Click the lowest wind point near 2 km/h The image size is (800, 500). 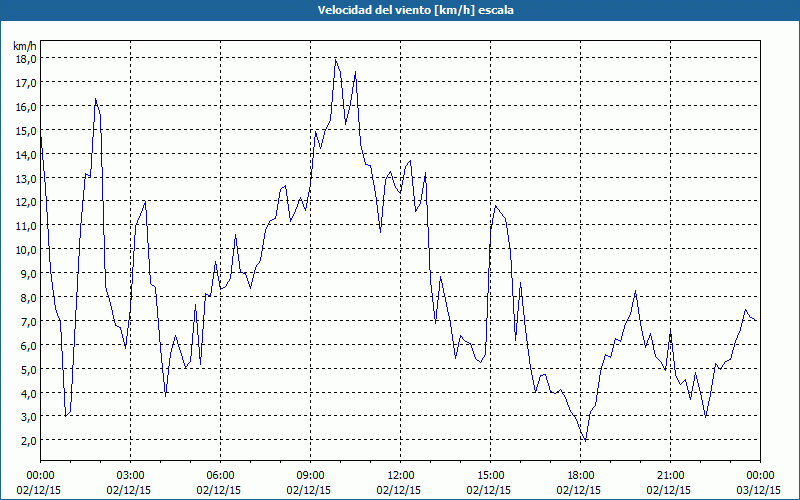click(585, 440)
